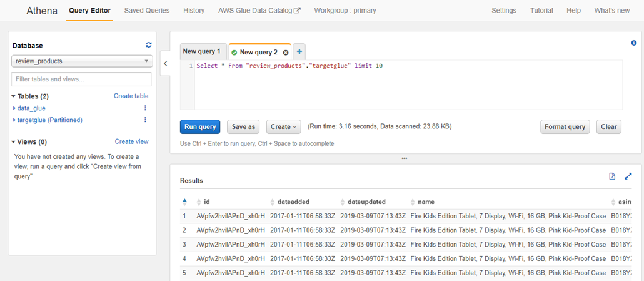Click dateupdated cell in row 3
Viewport: 644px width, 281px height.
pos(373,245)
